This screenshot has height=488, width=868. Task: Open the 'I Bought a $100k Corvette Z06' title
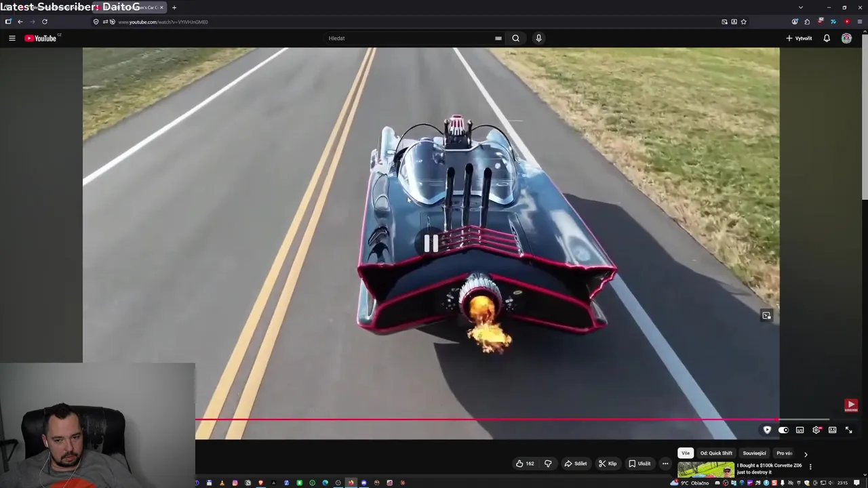click(770, 468)
